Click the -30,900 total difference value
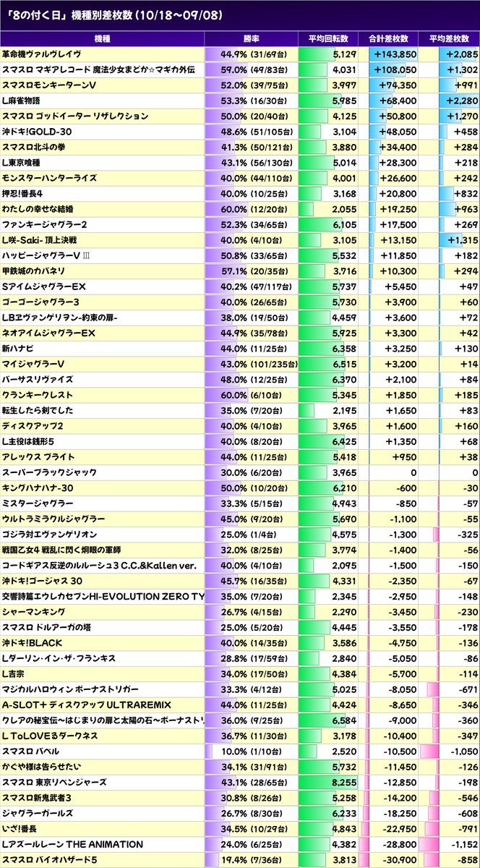The height and width of the screenshot is (868, 480). (x=398, y=859)
